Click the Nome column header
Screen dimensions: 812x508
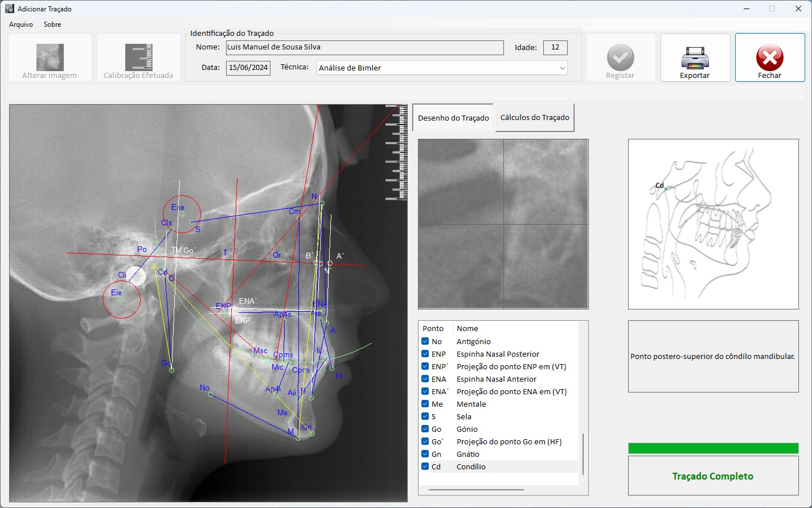point(467,329)
